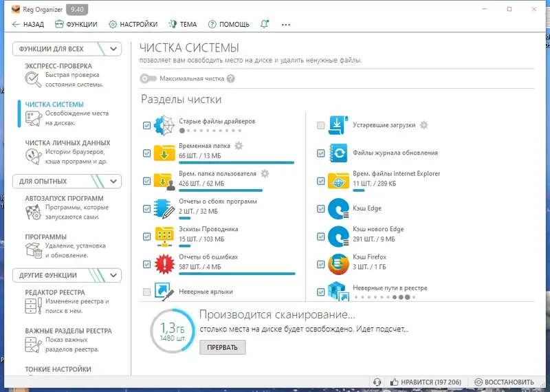550x392 pixels.
Task: Open ЭКСПРЕСС-ПРОВЕРКА heading
Action: [x=58, y=66]
